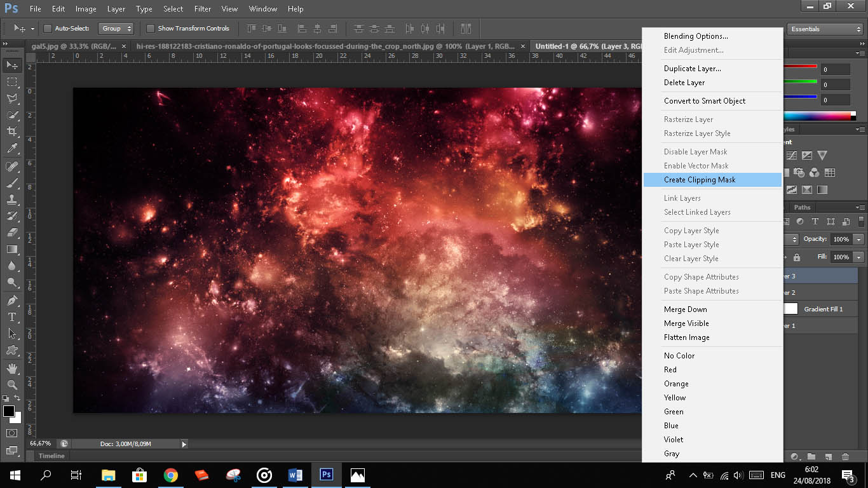
Task: Select the Rectangular Marquee tool
Action: [12, 82]
